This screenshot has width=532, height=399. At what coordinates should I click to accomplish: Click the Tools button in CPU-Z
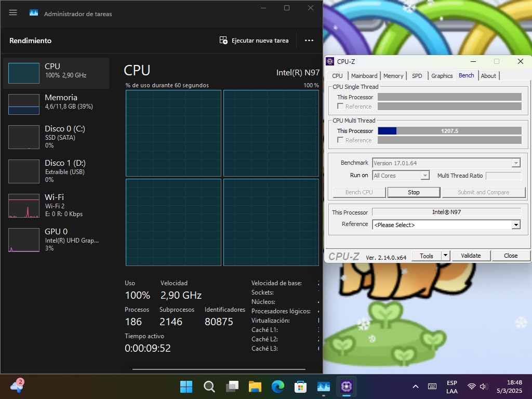pos(427,256)
